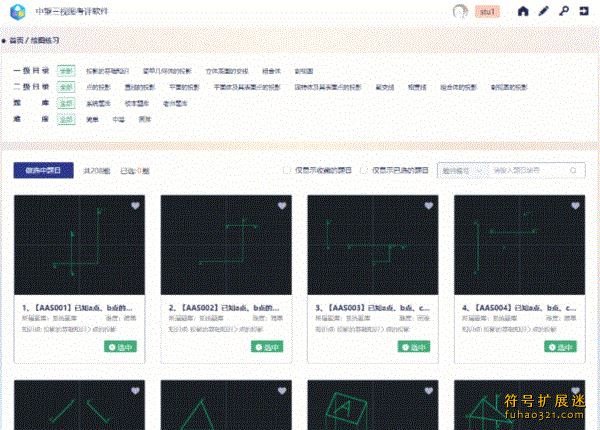Open the user avatar icon
This screenshot has width=600, height=430.
(460, 11)
